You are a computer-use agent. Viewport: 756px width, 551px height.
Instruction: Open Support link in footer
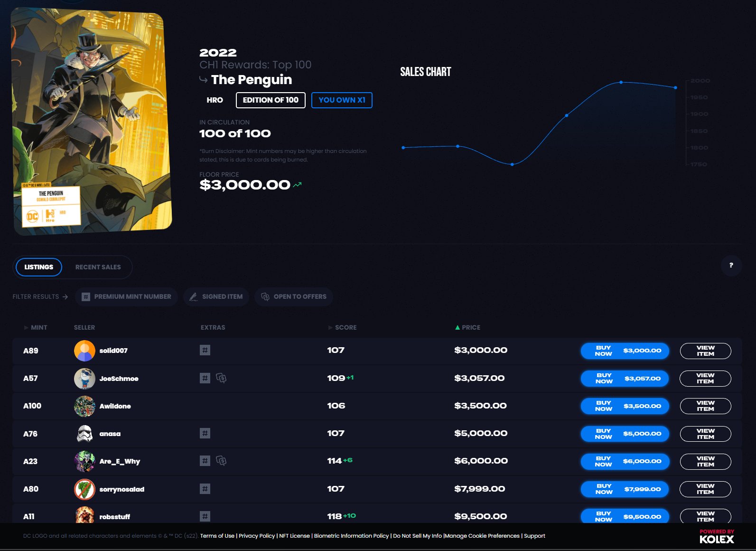(x=534, y=536)
